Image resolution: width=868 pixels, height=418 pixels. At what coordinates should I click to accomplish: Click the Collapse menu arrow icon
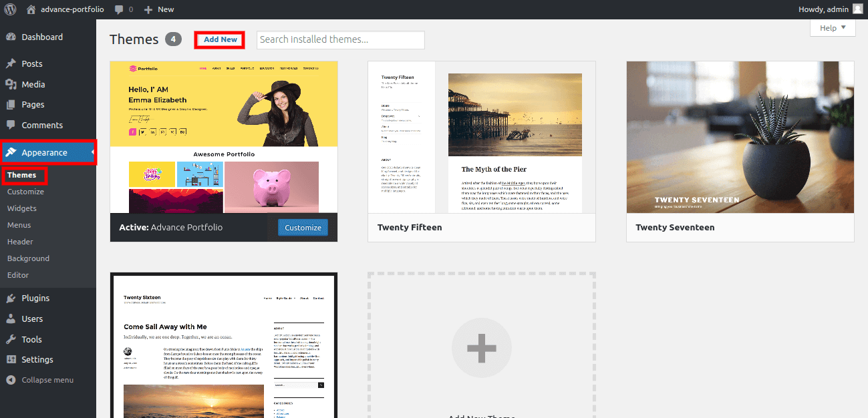pyautogui.click(x=11, y=380)
